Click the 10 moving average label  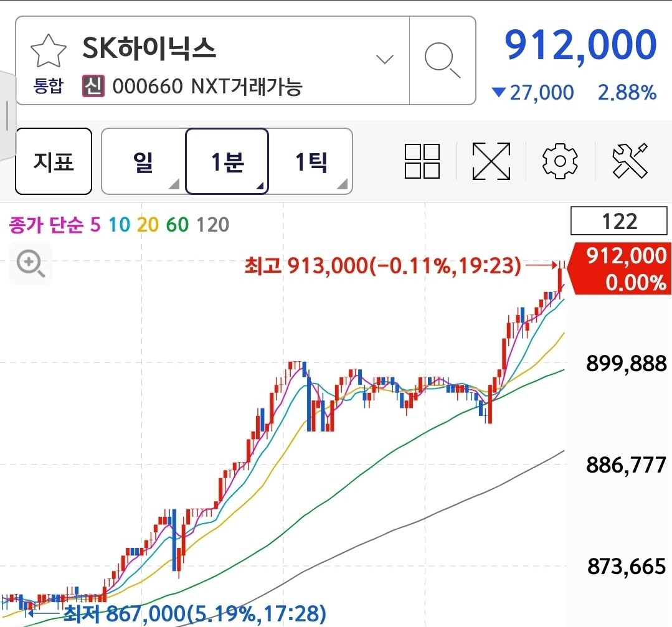coord(119,225)
